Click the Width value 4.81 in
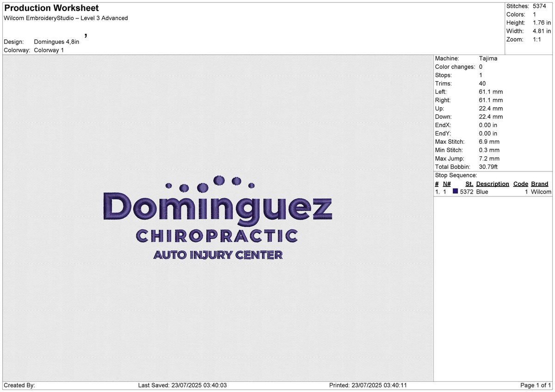Image resolution: width=555 pixels, height=392 pixels. pyautogui.click(x=542, y=31)
